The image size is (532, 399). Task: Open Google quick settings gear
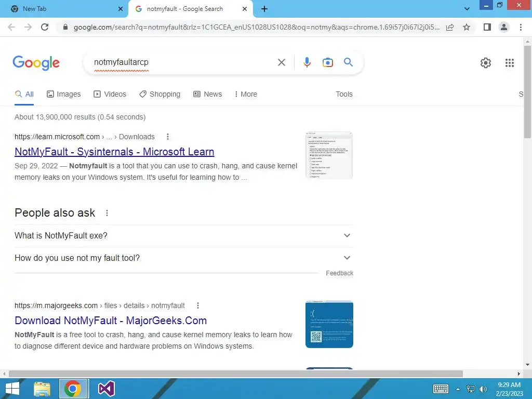click(486, 63)
